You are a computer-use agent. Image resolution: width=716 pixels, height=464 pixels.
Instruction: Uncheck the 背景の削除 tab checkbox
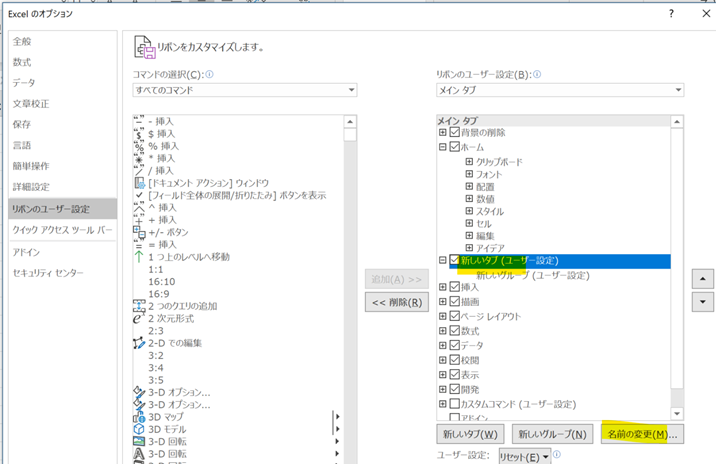point(454,132)
